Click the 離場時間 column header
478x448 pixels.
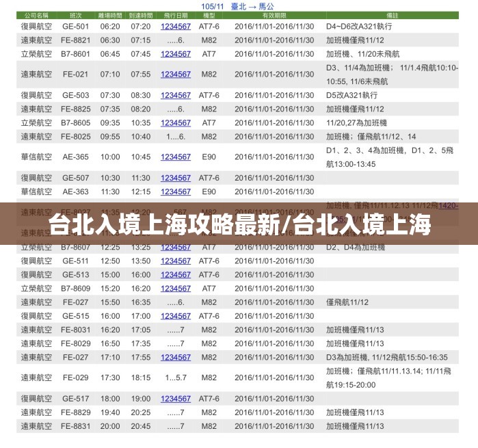coord(110,16)
